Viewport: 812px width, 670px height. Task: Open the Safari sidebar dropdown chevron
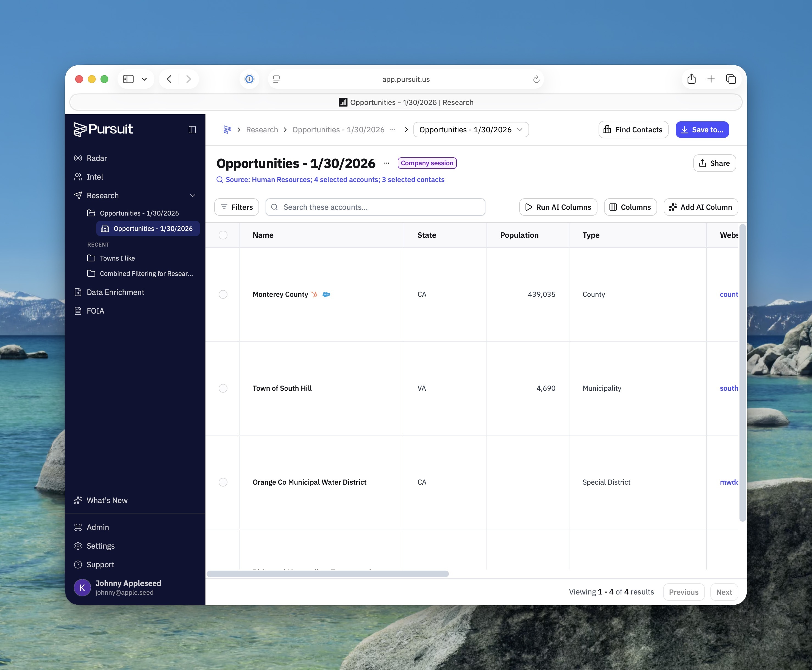pyautogui.click(x=144, y=79)
